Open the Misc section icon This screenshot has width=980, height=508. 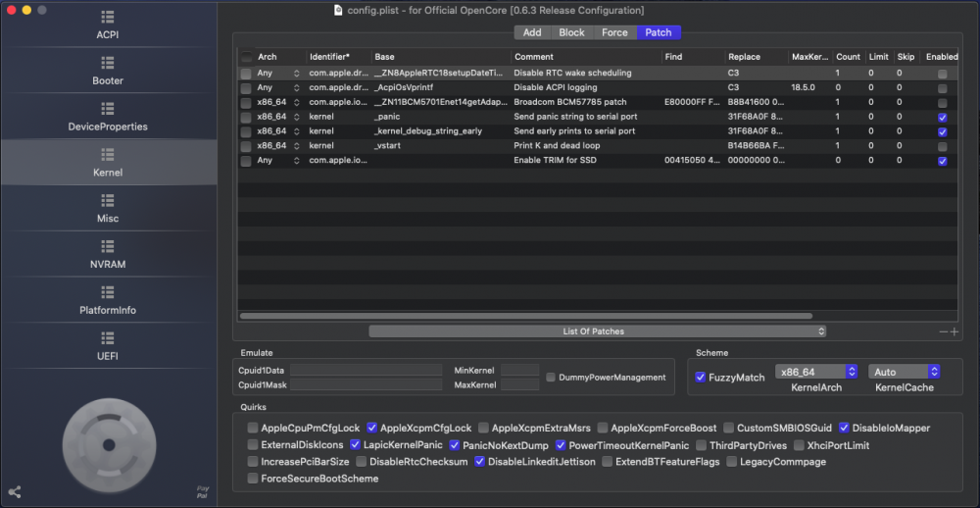click(x=108, y=200)
